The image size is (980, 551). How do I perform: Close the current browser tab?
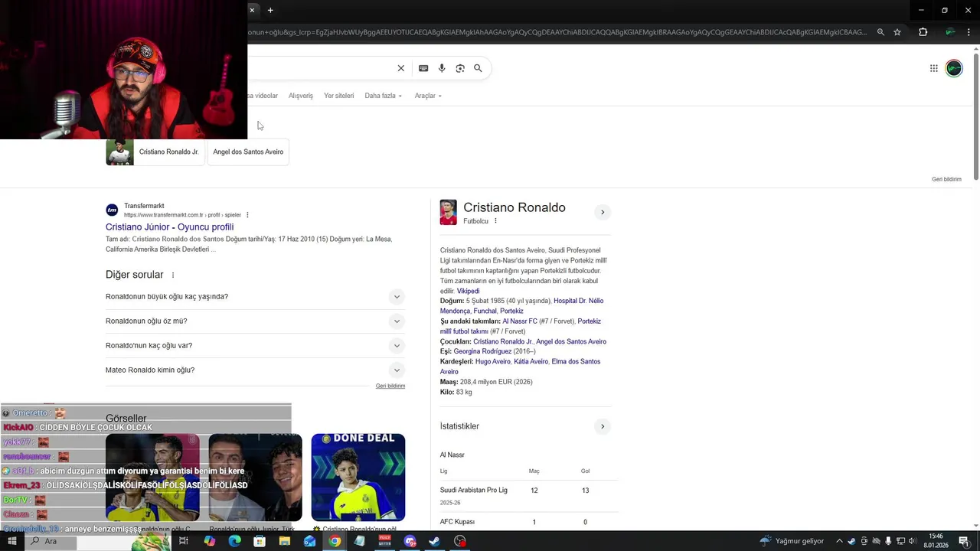(x=251, y=10)
